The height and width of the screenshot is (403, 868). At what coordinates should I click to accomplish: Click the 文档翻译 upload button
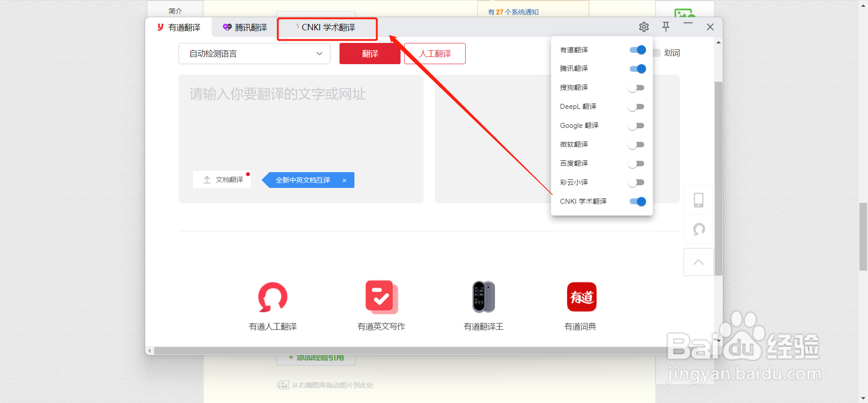pos(222,180)
